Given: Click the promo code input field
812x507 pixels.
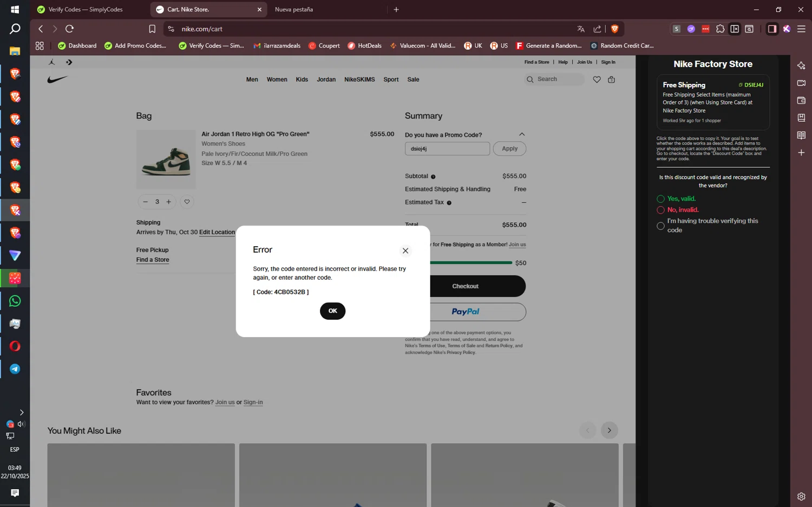Looking at the screenshot, I should pos(447,149).
